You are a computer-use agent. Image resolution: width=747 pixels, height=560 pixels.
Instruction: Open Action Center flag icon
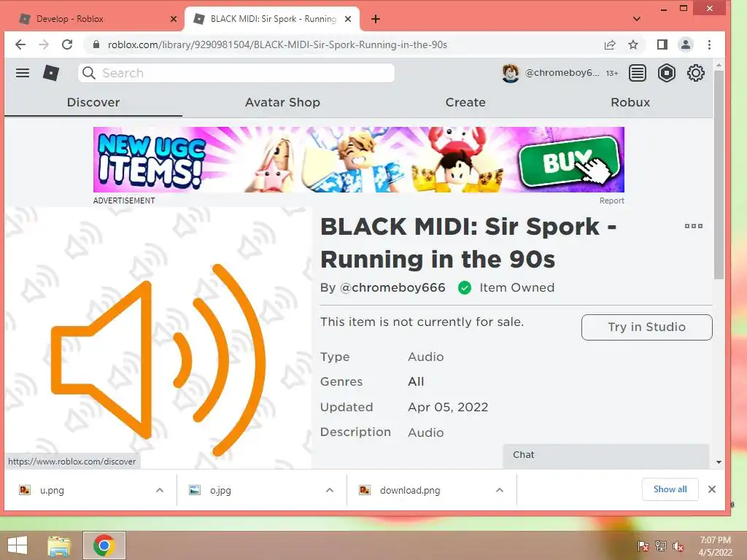tap(643, 546)
